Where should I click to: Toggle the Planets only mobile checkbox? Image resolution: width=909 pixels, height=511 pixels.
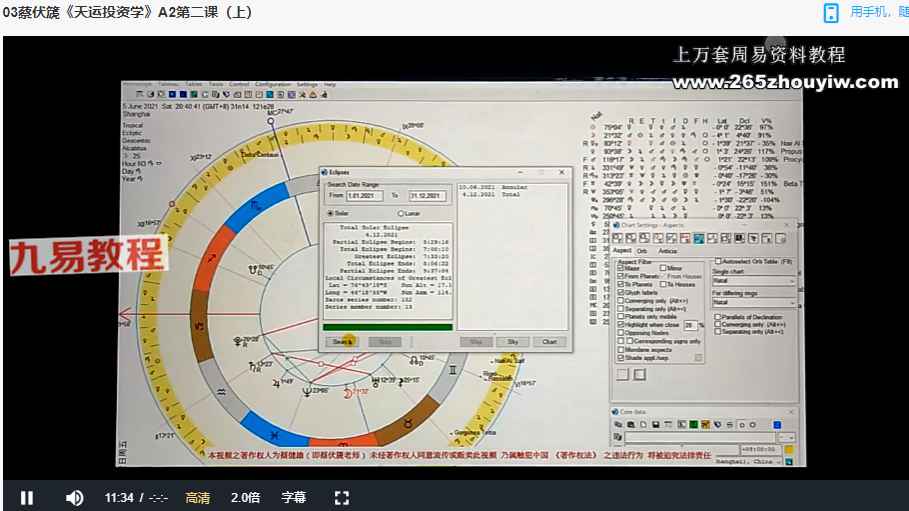point(621,317)
